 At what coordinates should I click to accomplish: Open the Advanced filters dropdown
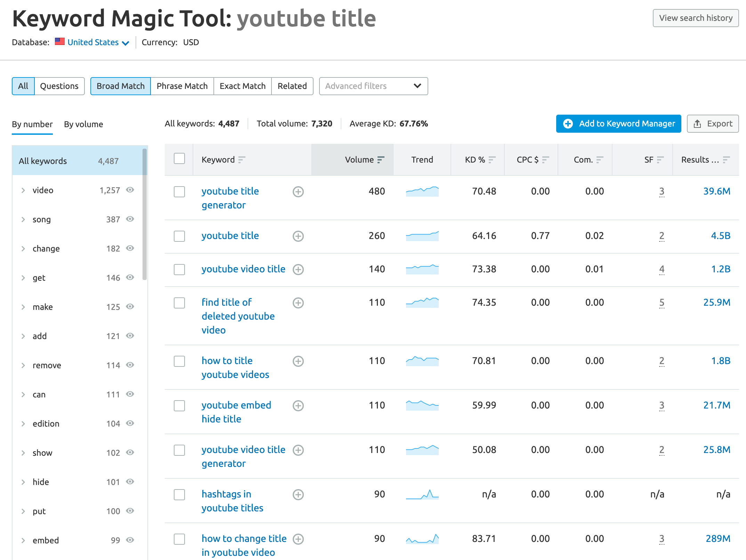pos(373,86)
